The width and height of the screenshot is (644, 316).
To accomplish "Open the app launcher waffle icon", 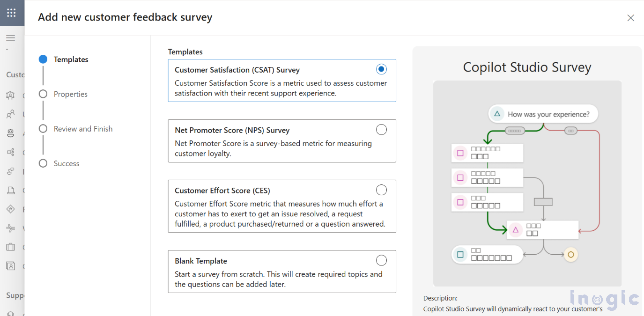I will (11, 13).
